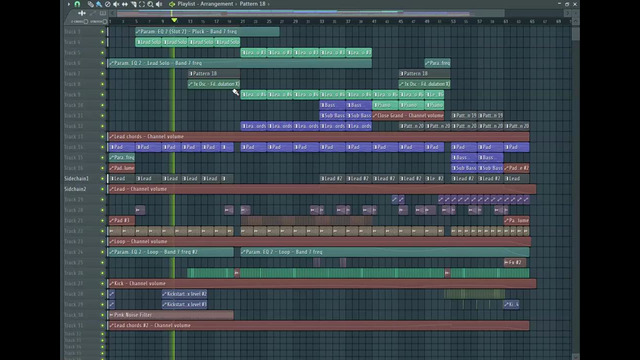Select 'Param. EQ 2 - Lead Solo' automation clip
640x360 pixels.
tap(240, 63)
